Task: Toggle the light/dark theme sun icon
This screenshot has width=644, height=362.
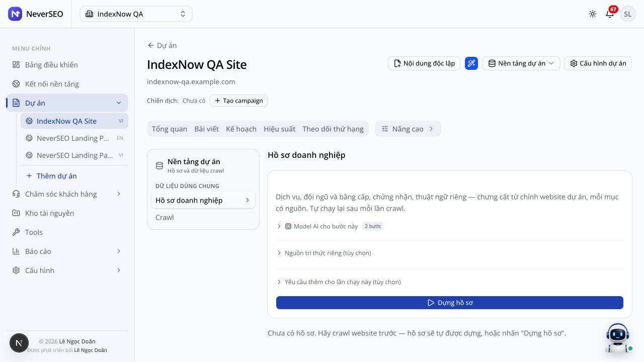Action: coord(593,14)
